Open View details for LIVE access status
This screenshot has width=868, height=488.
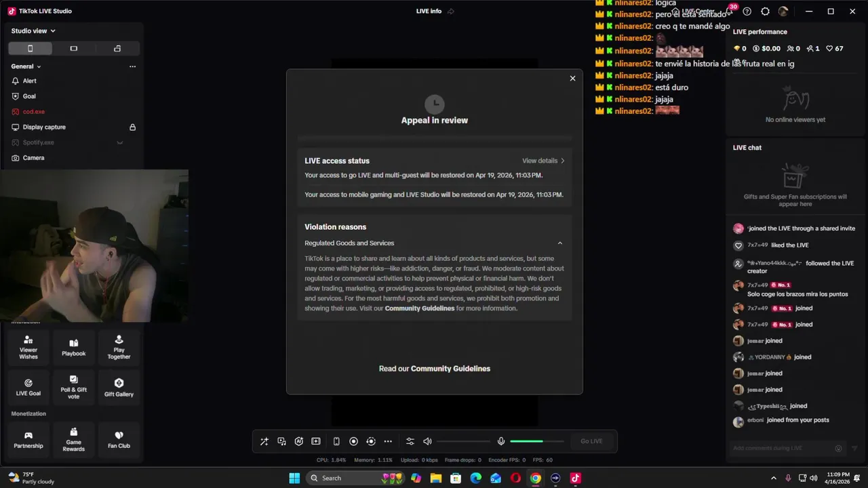[x=543, y=161]
